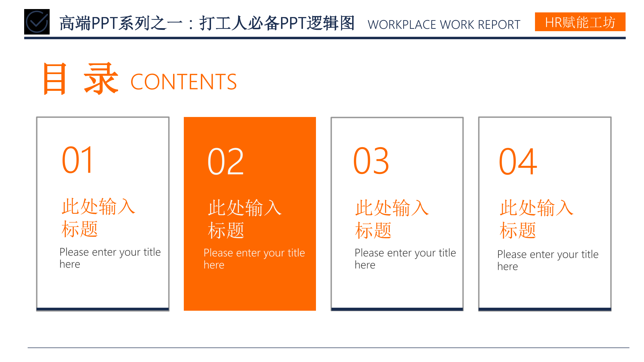Click the dark blue header underline
The width and height of the screenshot is (644, 362).
click(x=325, y=38)
